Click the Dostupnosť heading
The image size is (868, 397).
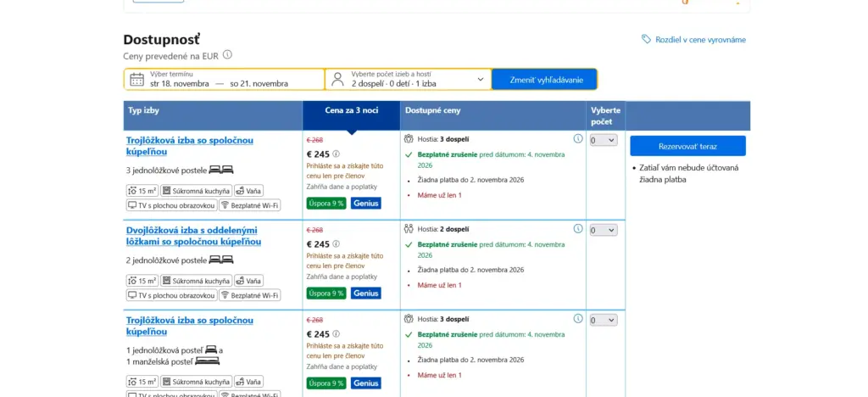[162, 40]
